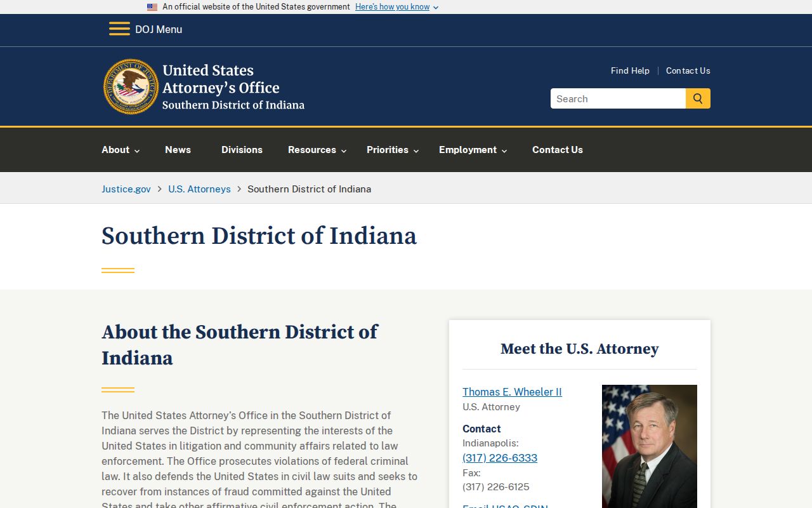812x508 pixels.
Task: Click the yellow search magnifier button
Action: coord(698,98)
